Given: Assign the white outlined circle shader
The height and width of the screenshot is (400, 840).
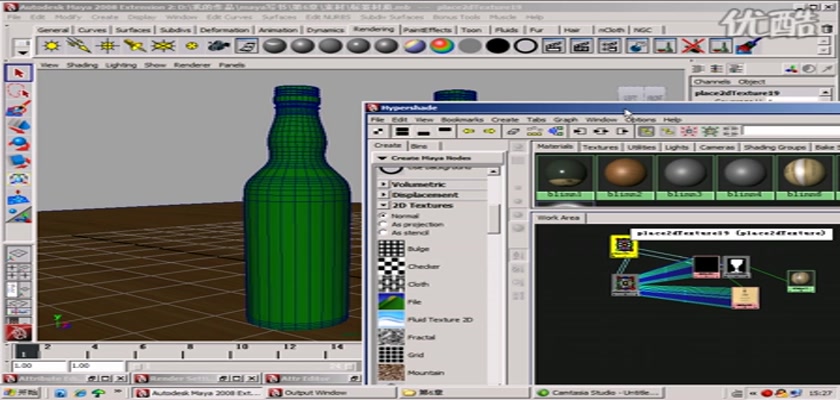Looking at the screenshot, I should tap(526, 46).
